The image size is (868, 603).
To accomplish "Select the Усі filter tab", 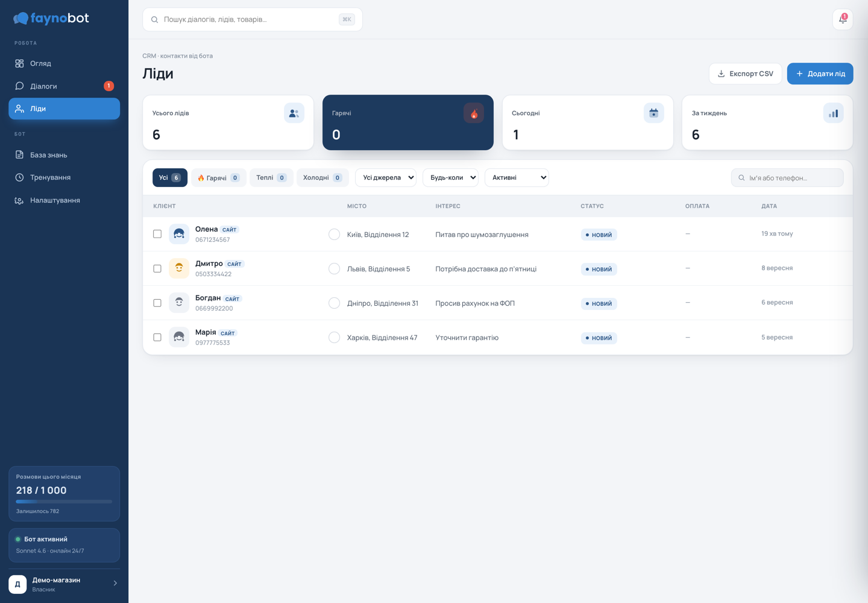I will 170,177.
